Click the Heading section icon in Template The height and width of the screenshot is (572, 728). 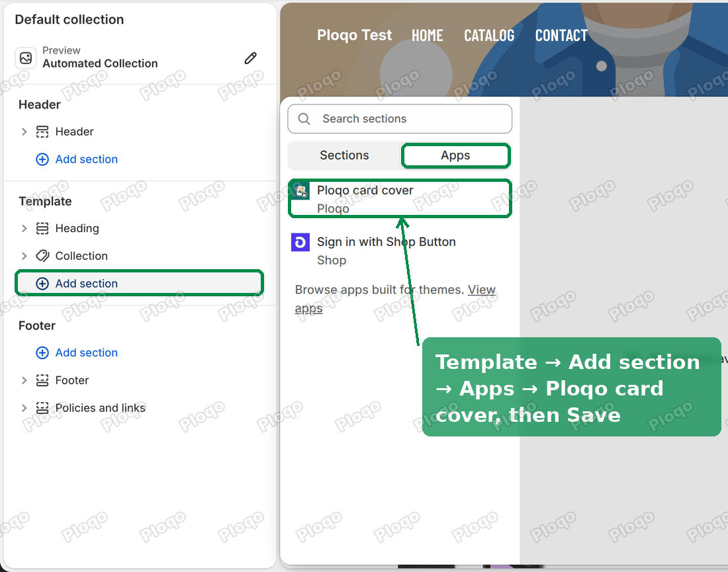(42, 228)
